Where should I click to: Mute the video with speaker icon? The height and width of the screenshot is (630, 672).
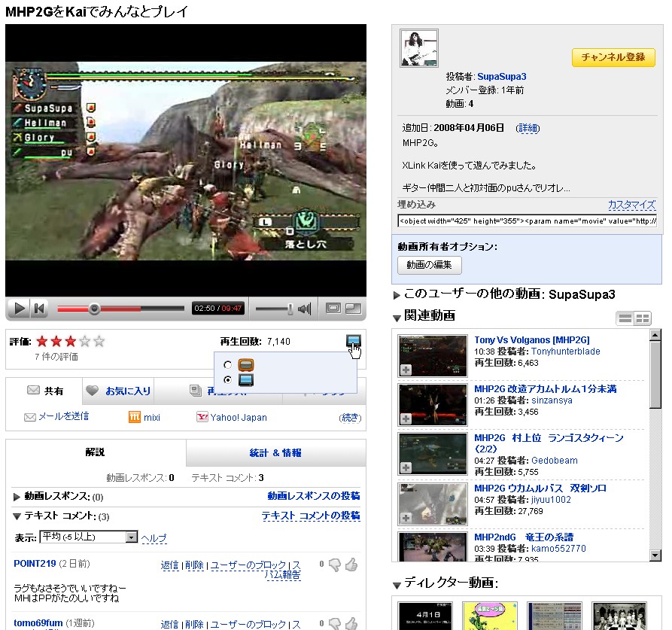pyautogui.click(x=304, y=309)
